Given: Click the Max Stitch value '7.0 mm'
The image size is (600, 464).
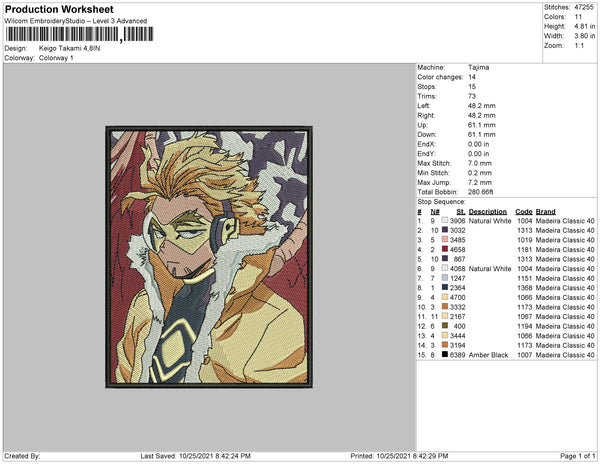Looking at the screenshot, I should [x=480, y=163].
